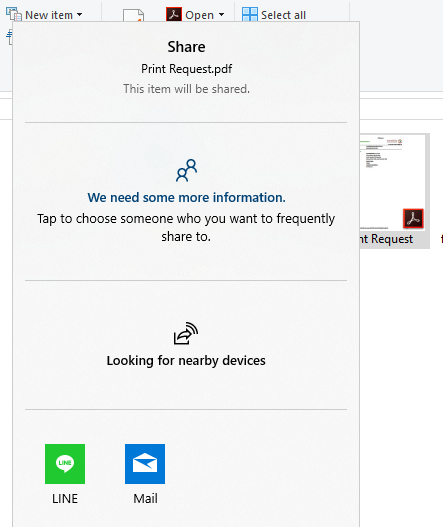This screenshot has height=527, width=443.
Task: Click 'We need some more information' link
Action: tap(187, 197)
